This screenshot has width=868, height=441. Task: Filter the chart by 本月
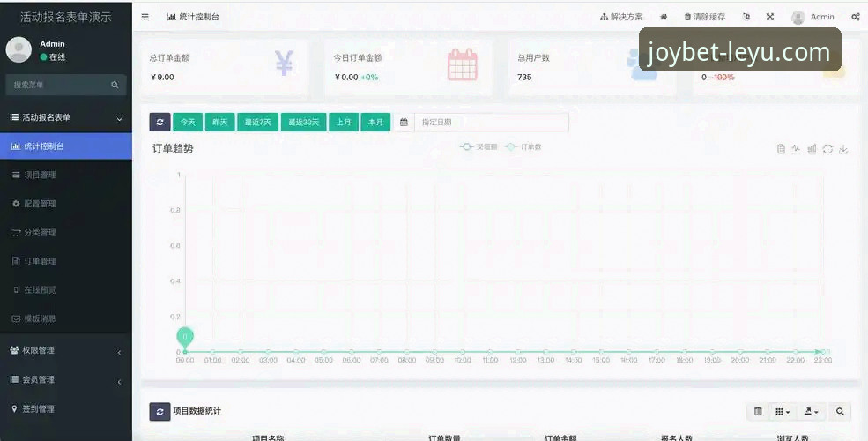click(376, 123)
